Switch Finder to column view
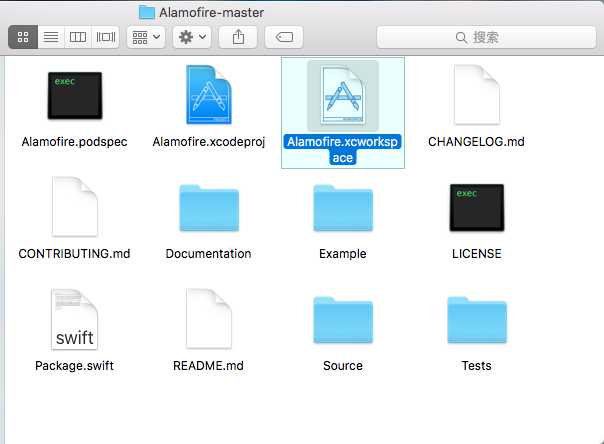Image resolution: width=604 pixels, height=444 pixels. click(78, 37)
